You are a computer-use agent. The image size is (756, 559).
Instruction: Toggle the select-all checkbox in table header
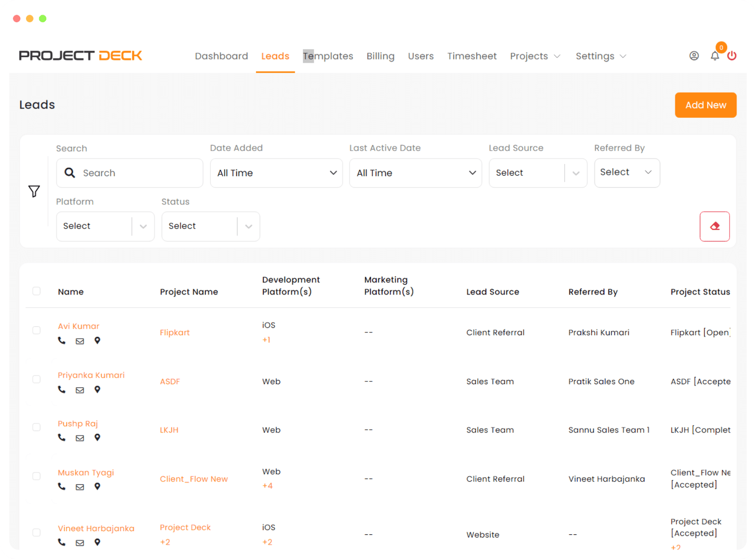[x=36, y=291]
